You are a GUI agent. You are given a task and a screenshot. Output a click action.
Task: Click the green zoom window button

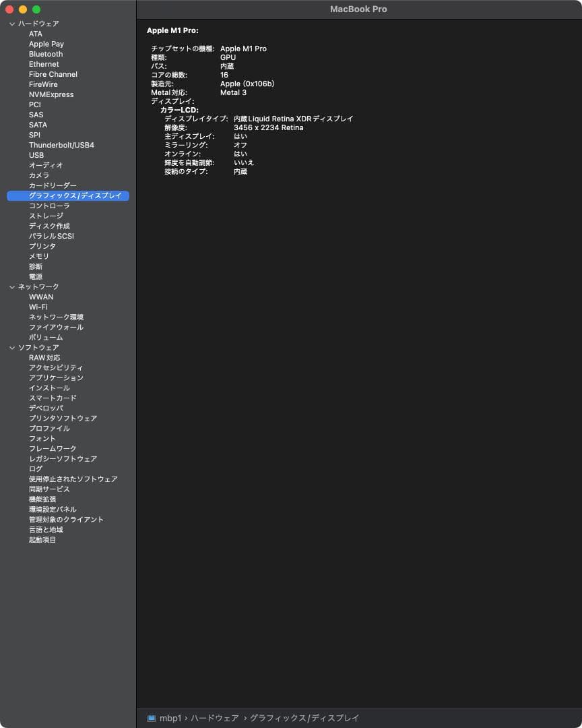point(36,9)
